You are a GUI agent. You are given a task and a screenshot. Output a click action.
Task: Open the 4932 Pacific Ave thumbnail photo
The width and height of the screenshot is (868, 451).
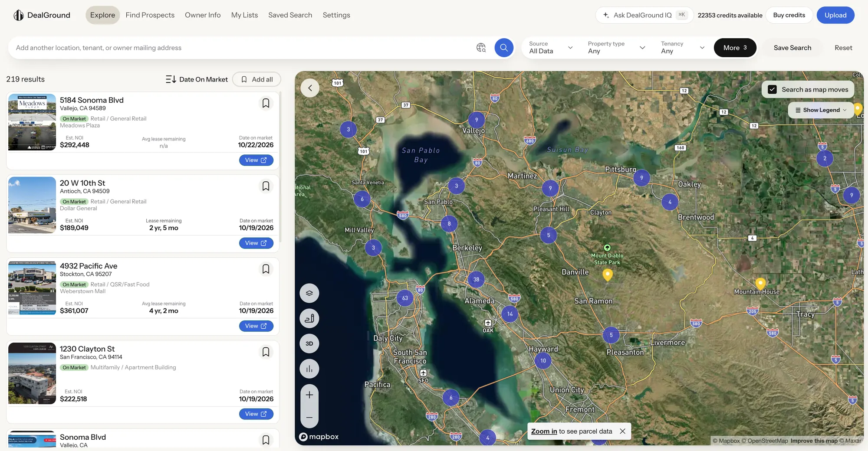tap(32, 288)
